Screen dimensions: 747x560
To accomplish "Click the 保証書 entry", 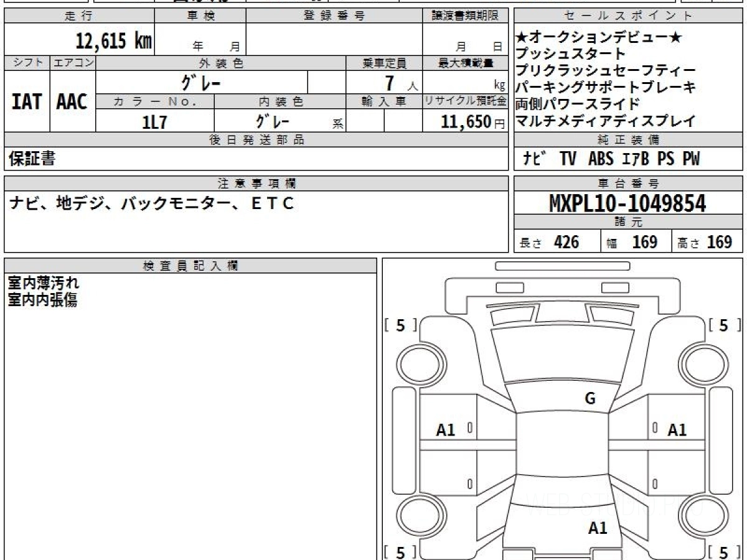I will [32, 159].
